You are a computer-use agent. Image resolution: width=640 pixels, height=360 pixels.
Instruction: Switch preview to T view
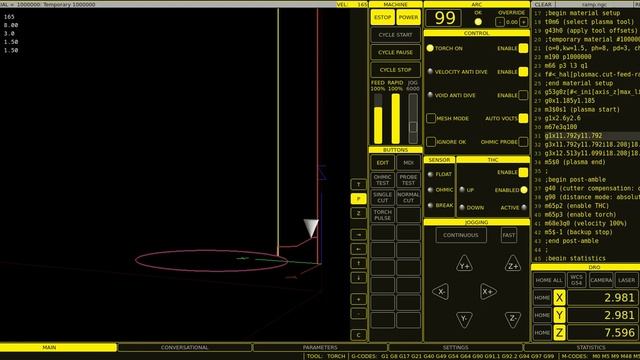pos(358,184)
